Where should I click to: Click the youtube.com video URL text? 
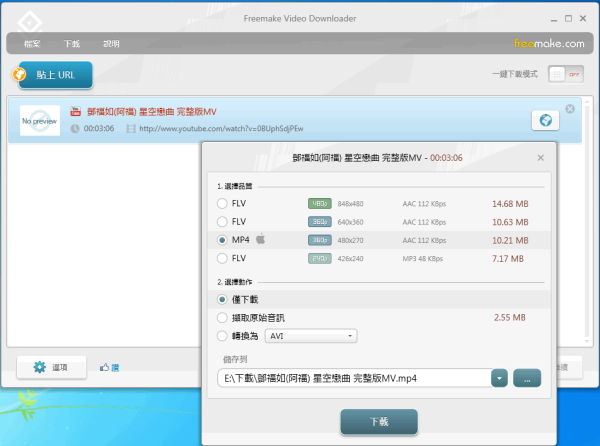(221, 129)
